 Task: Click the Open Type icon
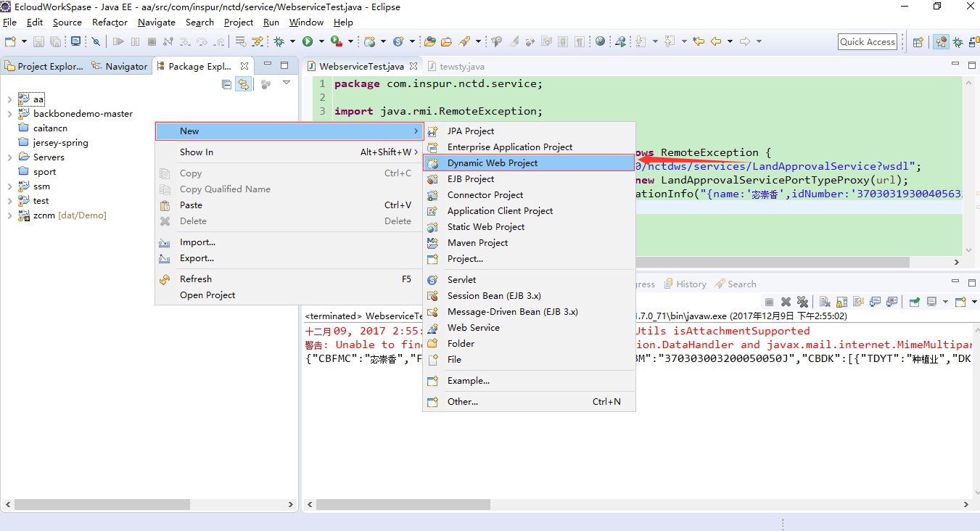pos(430,41)
